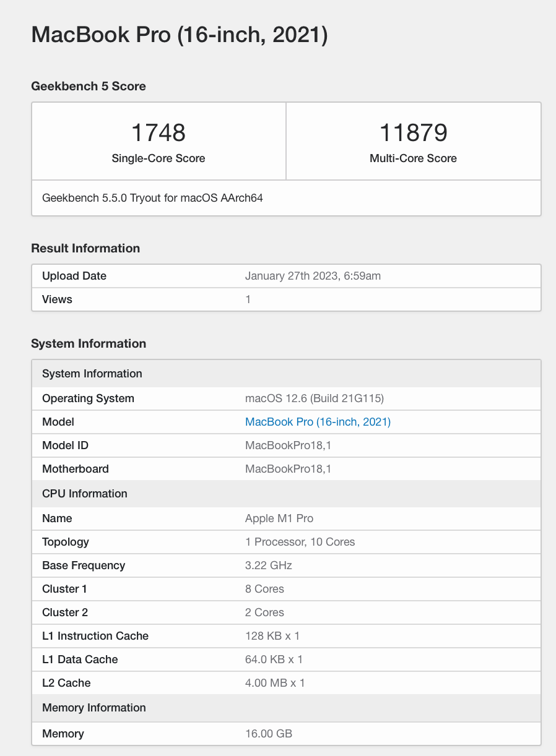Click the Operating System label

click(x=88, y=398)
